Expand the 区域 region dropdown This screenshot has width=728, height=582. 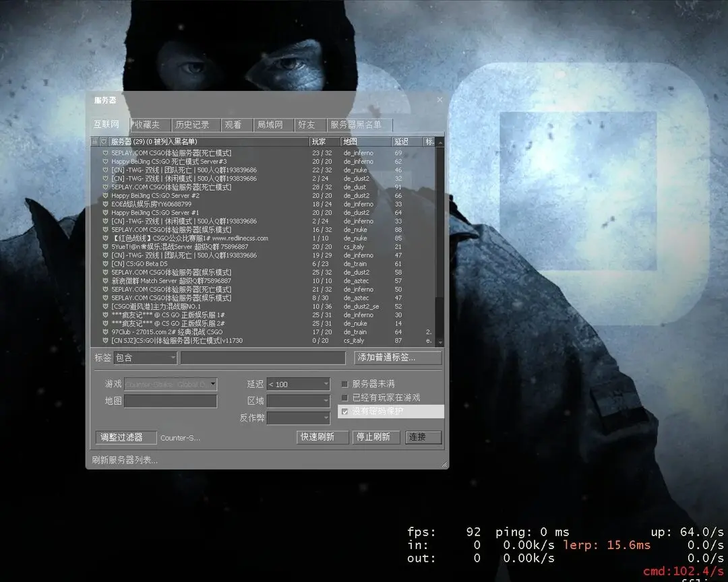[298, 401]
